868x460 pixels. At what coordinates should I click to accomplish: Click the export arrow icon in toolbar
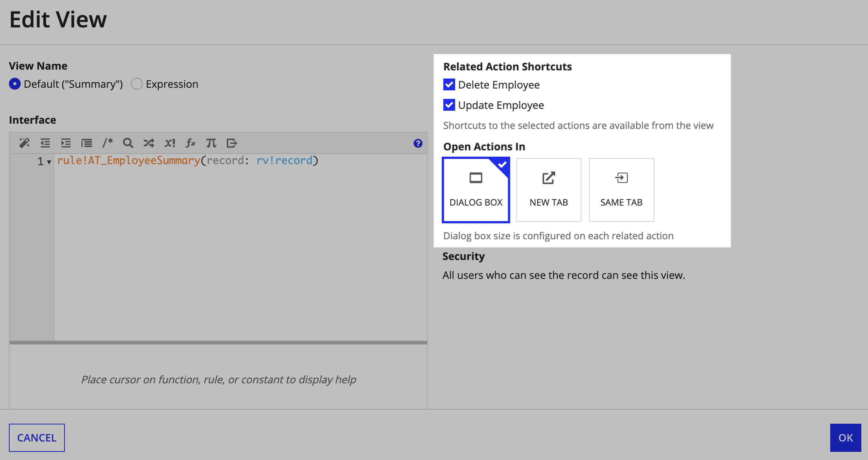pos(232,143)
